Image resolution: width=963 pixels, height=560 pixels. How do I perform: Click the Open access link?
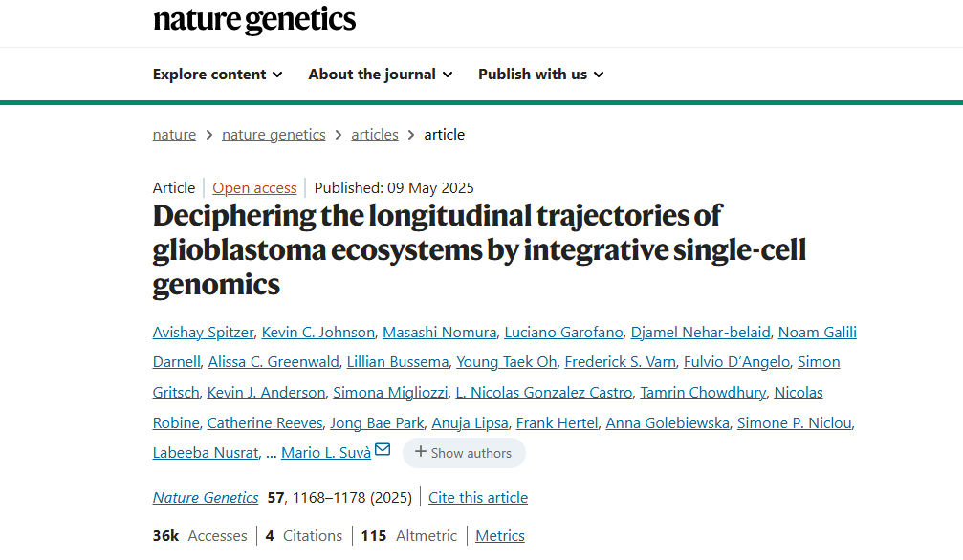254,188
